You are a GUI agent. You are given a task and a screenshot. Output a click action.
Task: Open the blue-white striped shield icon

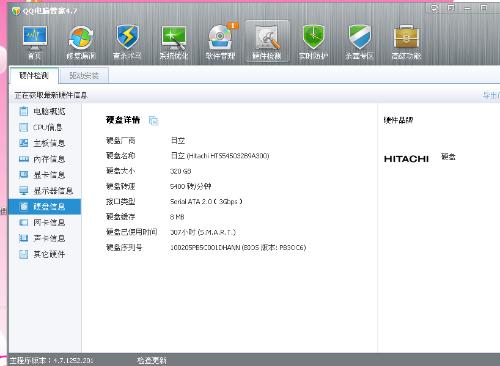click(359, 41)
